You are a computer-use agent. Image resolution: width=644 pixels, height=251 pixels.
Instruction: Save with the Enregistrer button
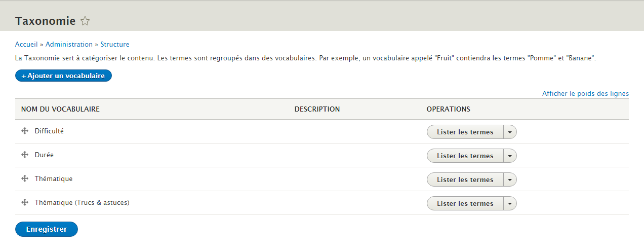click(47, 229)
